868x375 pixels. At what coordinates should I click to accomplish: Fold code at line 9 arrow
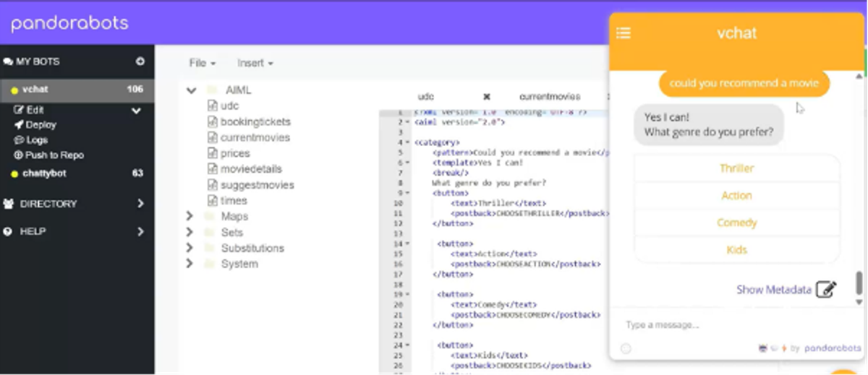coord(407,193)
